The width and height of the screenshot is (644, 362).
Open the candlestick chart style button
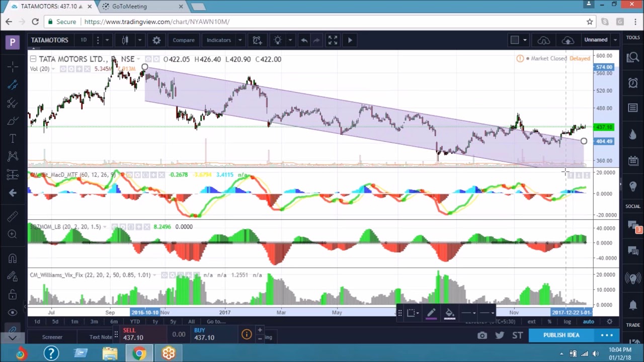tap(125, 40)
